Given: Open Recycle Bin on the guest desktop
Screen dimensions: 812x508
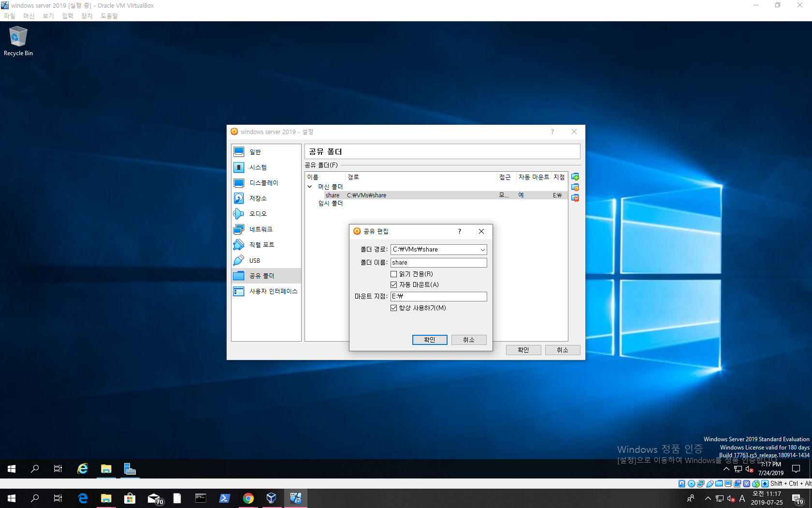Looking at the screenshot, I should tap(18, 42).
